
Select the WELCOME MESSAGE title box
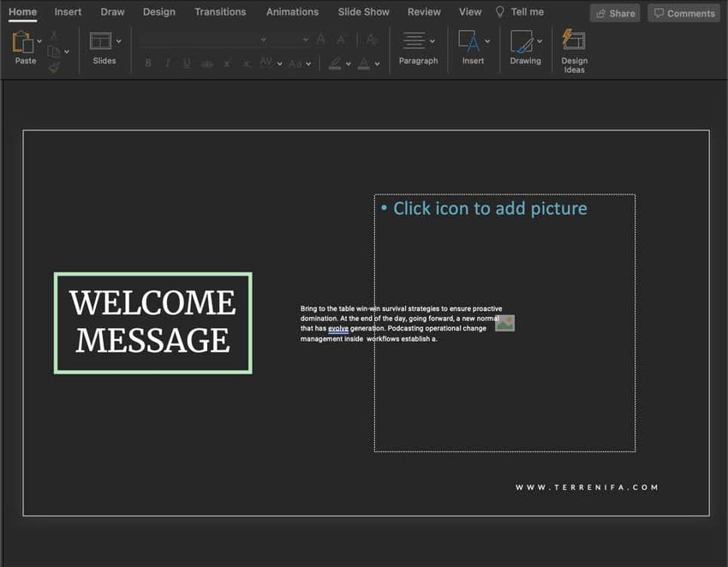click(x=152, y=322)
